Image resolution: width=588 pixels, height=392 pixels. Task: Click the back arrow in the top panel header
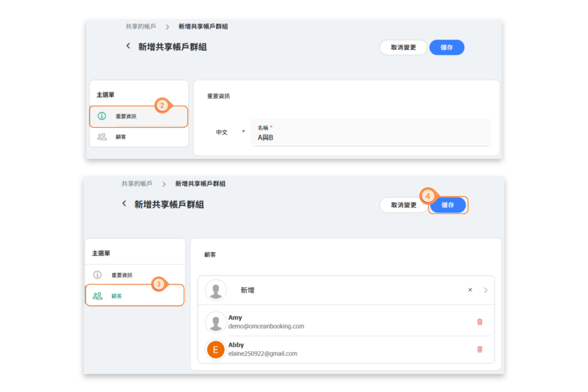[x=128, y=46]
